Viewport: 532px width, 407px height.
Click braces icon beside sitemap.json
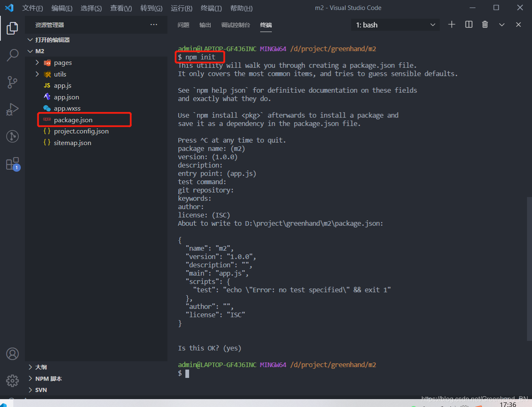click(x=47, y=143)
